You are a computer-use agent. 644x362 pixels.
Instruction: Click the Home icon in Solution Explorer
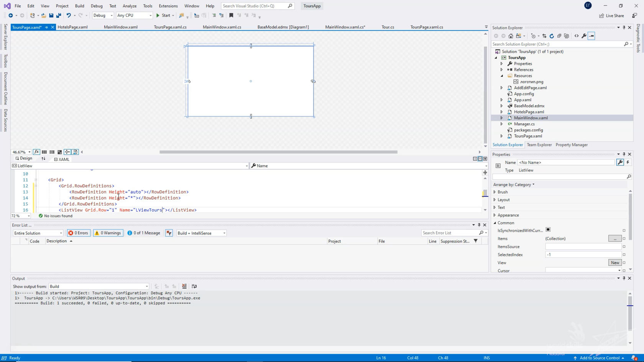point(511,36)
